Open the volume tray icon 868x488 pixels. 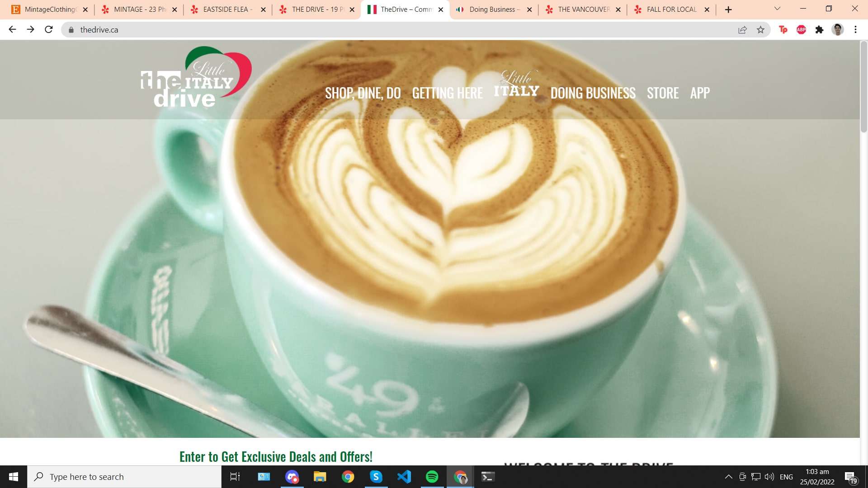point(769,477)
